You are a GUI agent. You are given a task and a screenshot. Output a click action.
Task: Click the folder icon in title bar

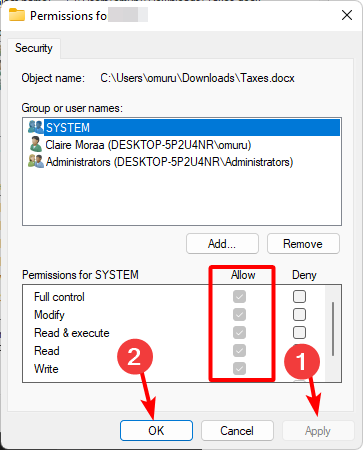click(x=17, y=15)
